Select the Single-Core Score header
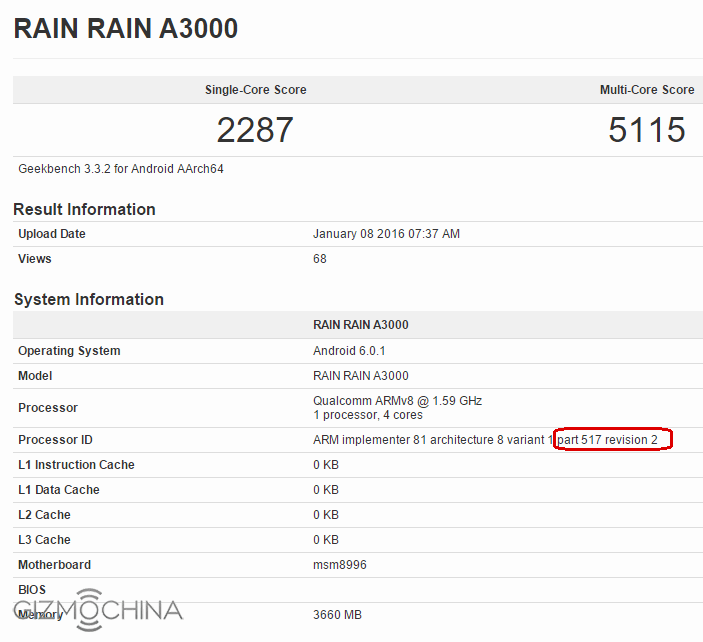This screenshot has height=642, width=703. (x=256, y=90)
